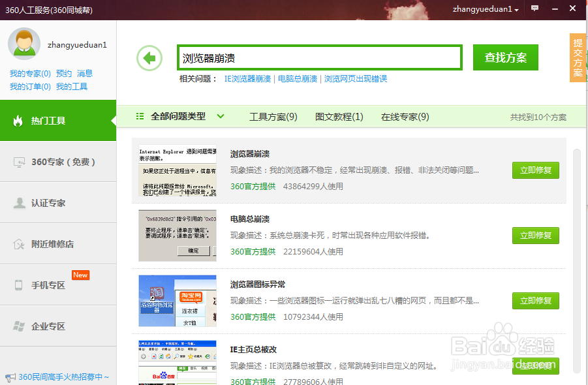Click 立即修复 for 浏览器崩溃

tap(536, 170)
